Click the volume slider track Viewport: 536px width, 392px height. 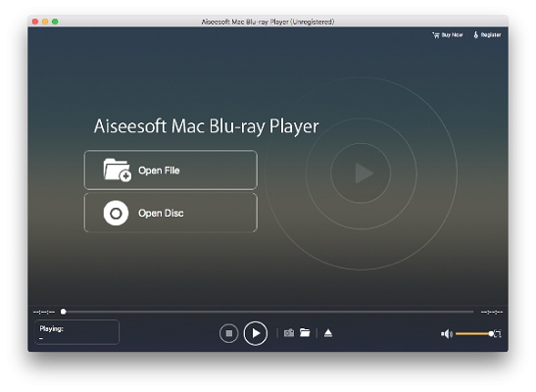(x=473, y=334)
